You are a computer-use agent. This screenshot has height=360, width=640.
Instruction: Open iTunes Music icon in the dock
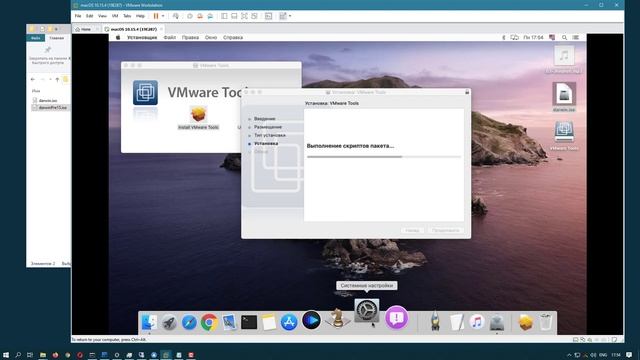click(x=476, y=322)
